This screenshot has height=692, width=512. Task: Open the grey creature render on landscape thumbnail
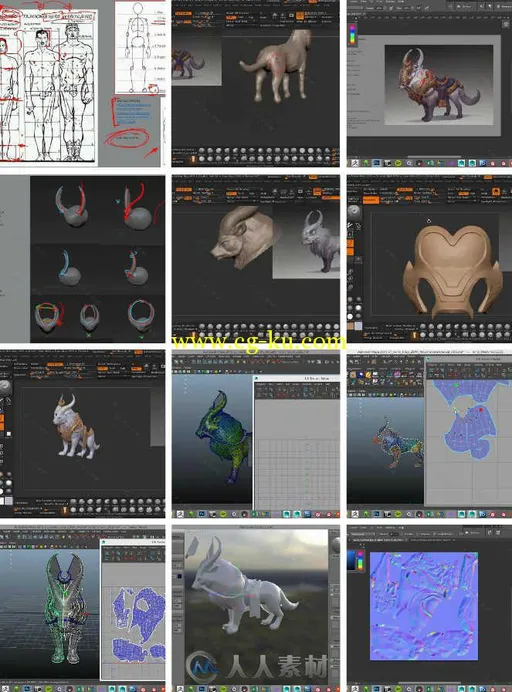click(x=256, y=609)
